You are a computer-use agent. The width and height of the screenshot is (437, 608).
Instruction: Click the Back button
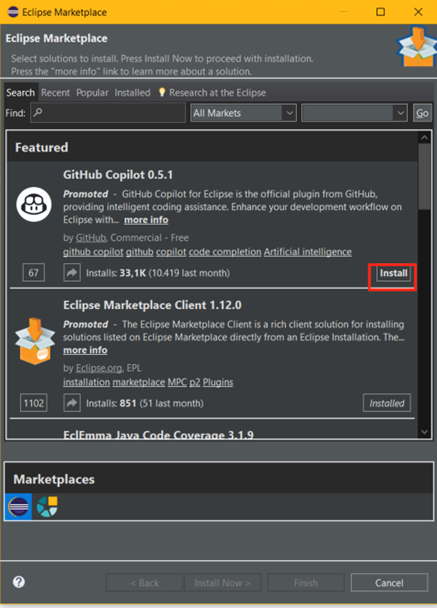tap(144, 583)
